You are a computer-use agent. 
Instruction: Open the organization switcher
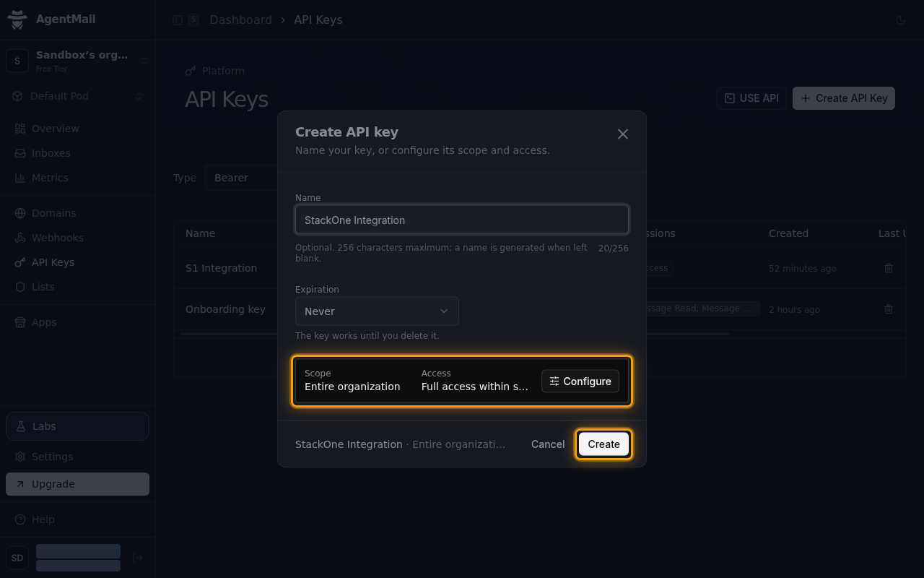coord(77,61)
